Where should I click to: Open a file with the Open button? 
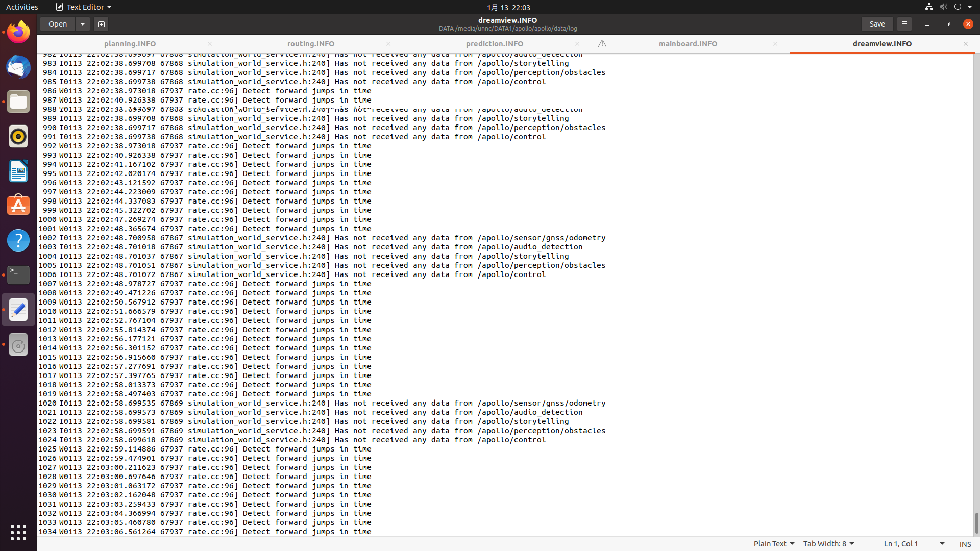57,24
